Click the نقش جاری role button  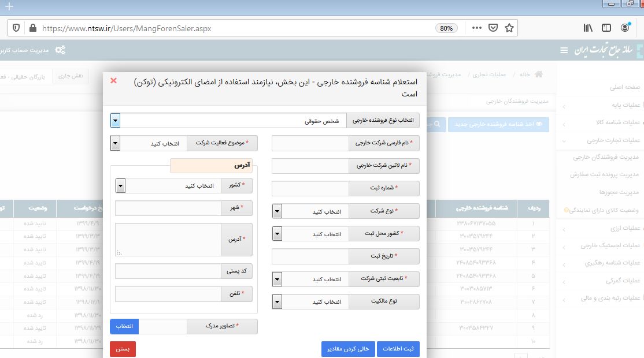[x=70, y=76]
